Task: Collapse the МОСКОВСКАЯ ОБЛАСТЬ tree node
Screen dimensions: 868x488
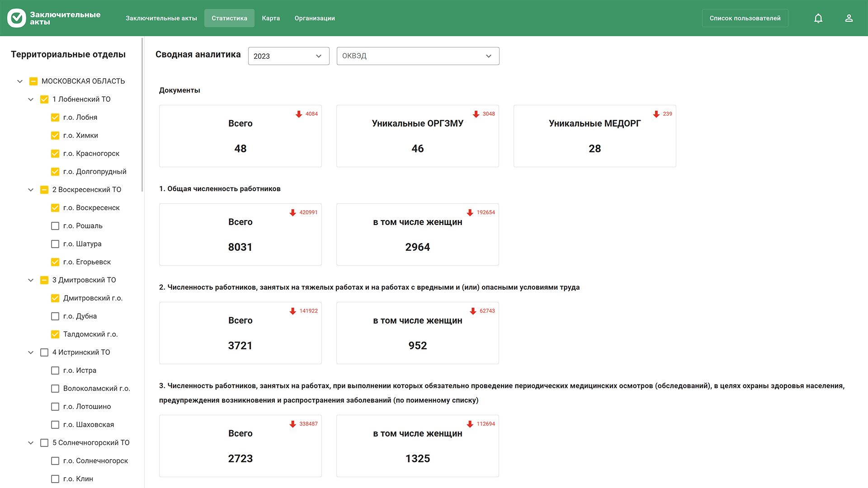Action: coord(20,81)
